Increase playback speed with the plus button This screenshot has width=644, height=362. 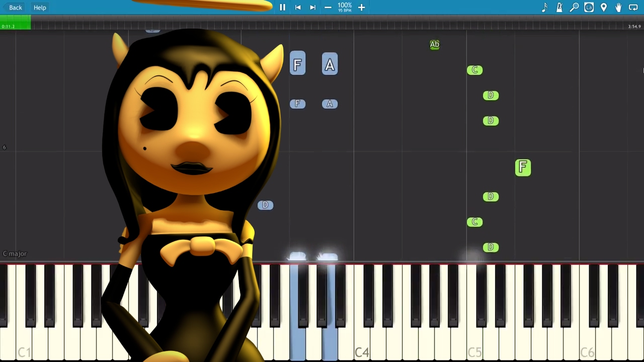(361, 8)
